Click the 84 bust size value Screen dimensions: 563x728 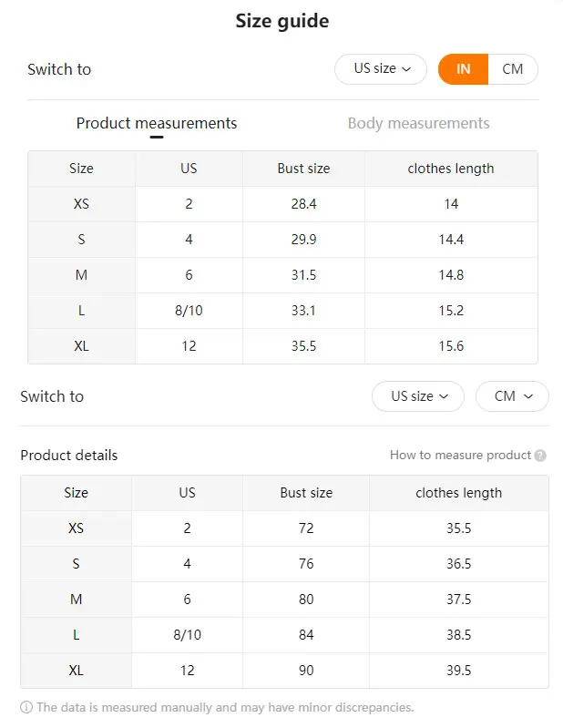tap(306, 635)
